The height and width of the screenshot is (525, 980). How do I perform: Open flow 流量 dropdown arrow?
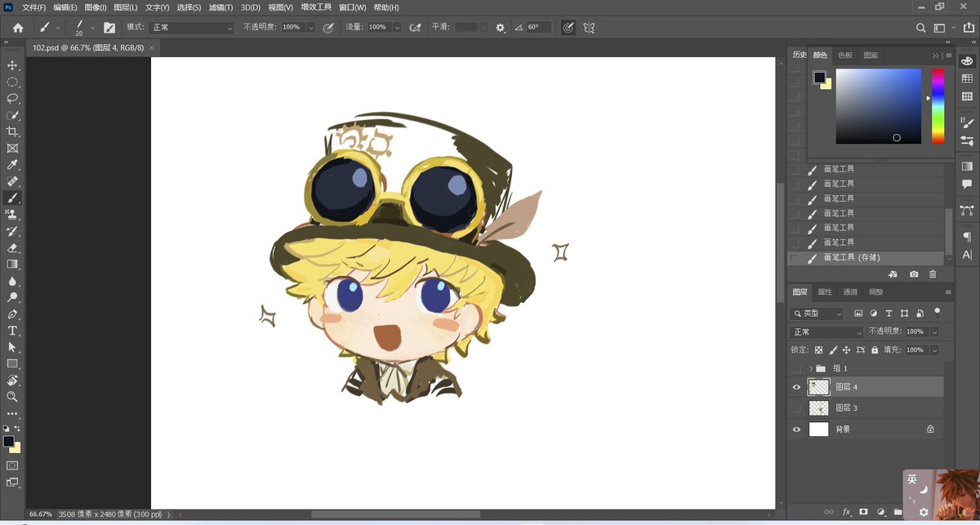(x=397, y=28)
